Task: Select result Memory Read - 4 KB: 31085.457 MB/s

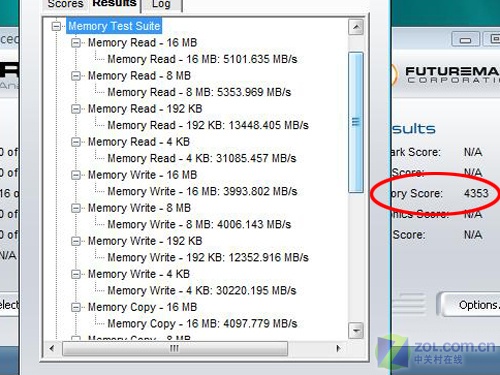Action: (x=202, y=158)
